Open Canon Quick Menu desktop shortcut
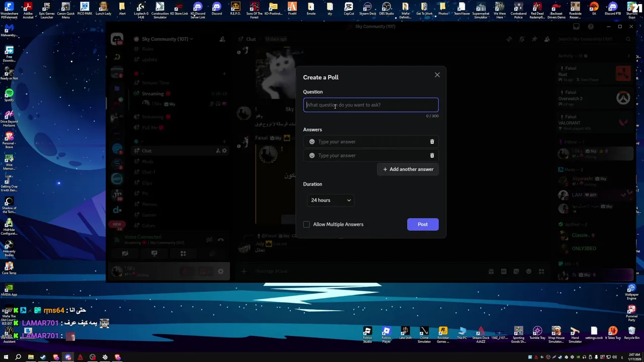This screenshot has width=644, height=362. pyautogui.click(x=65, y=10)
